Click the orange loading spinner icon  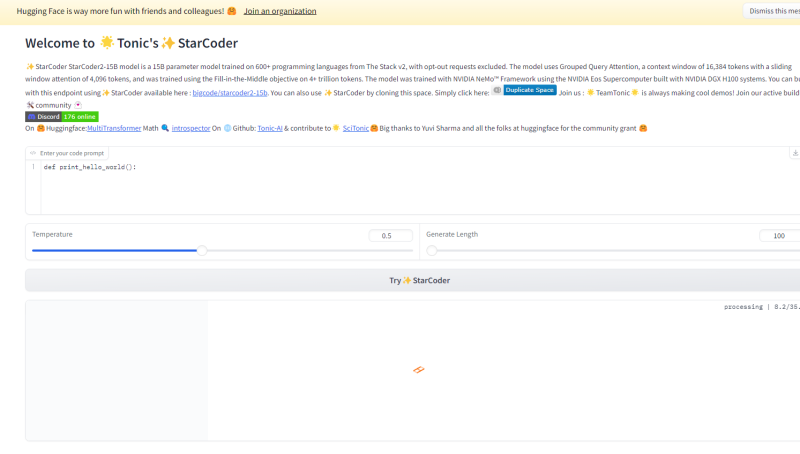419,370
